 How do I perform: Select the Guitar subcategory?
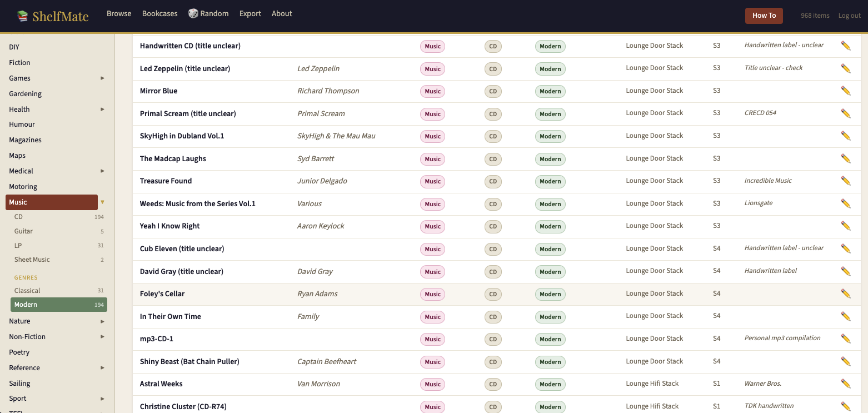pos(59,231)
